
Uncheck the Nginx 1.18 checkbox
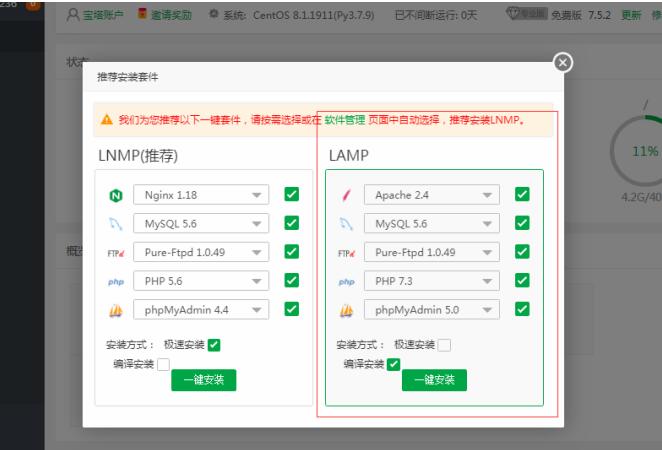tap(291, 195)
